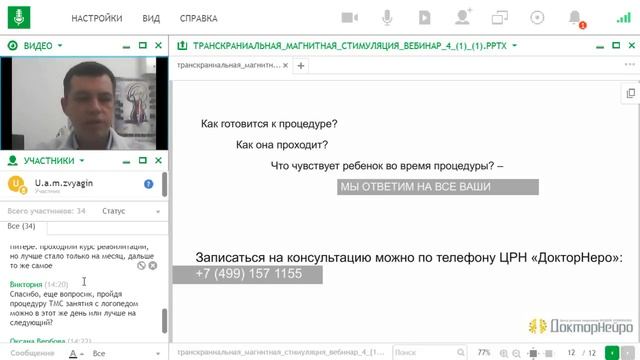640x360 pixels.
Task: Open the Справка menu
Action: click(x=198, y=18)
